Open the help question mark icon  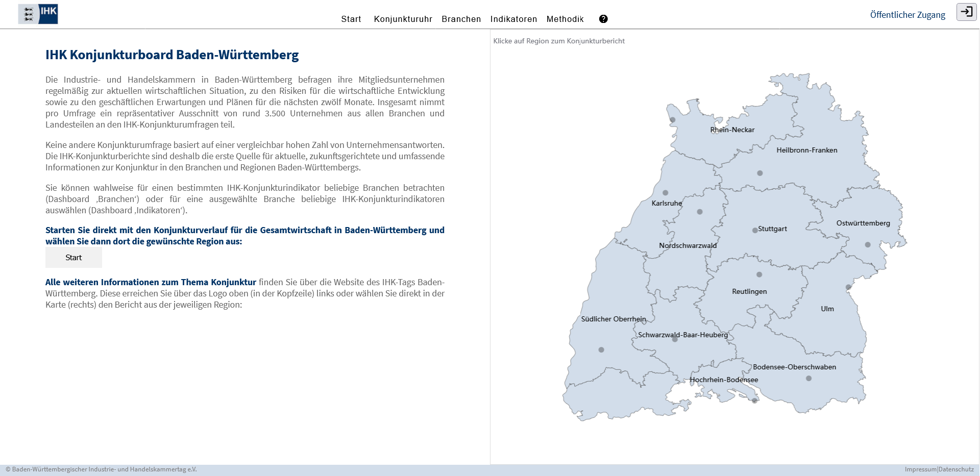click(603, 19)
